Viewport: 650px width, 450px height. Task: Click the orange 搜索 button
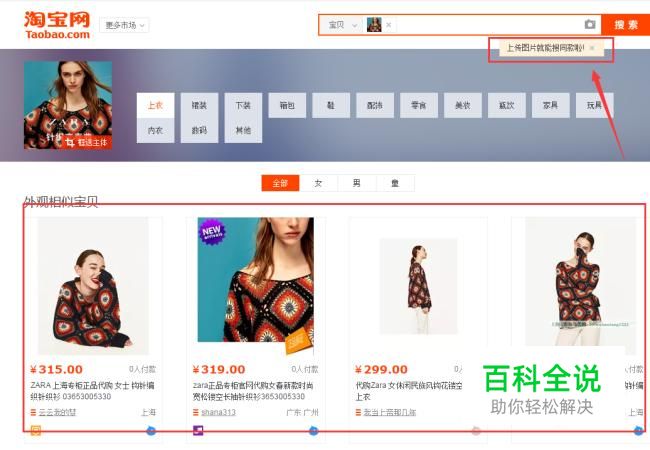pyautogui.click(x=626, y=25)
